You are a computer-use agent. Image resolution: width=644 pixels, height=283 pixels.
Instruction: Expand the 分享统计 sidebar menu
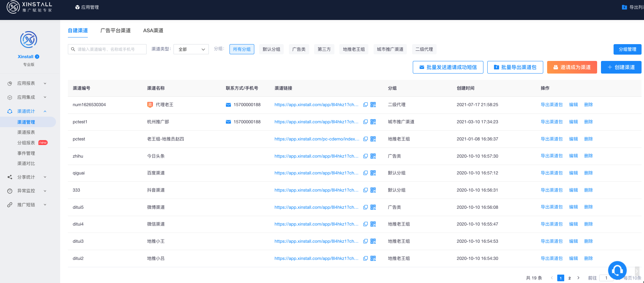click(27, 177)
